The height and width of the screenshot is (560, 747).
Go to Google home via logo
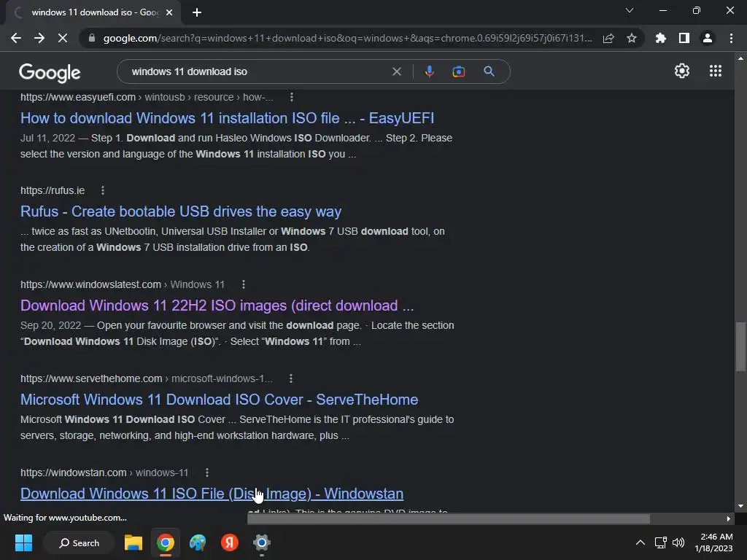point(50,72)
